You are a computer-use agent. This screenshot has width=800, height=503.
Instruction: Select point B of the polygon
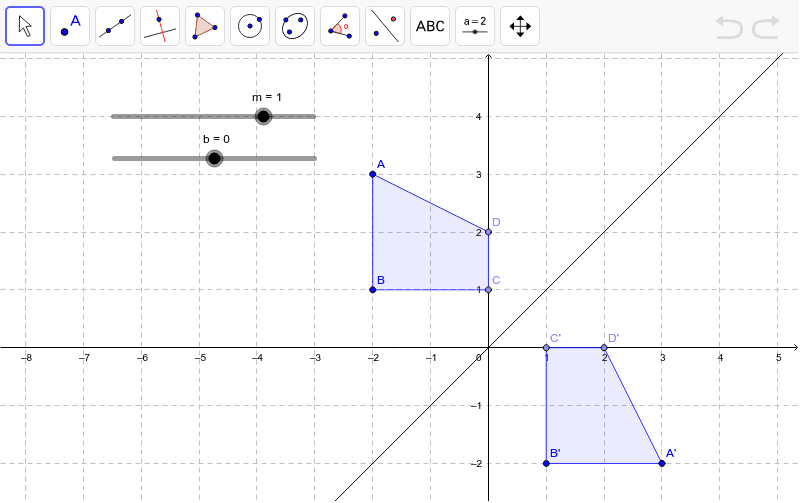pyautogui.click(x=372, y=290)
